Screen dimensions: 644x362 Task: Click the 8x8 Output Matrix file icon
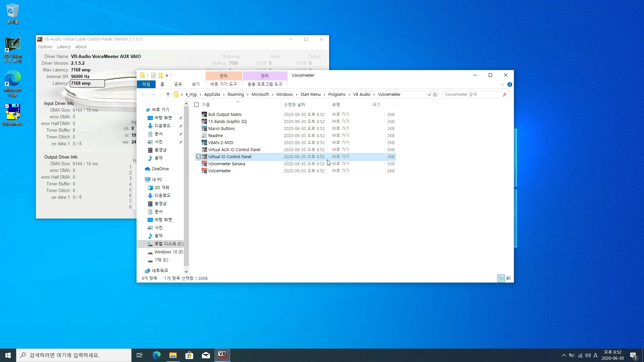[x=204, y=114]
